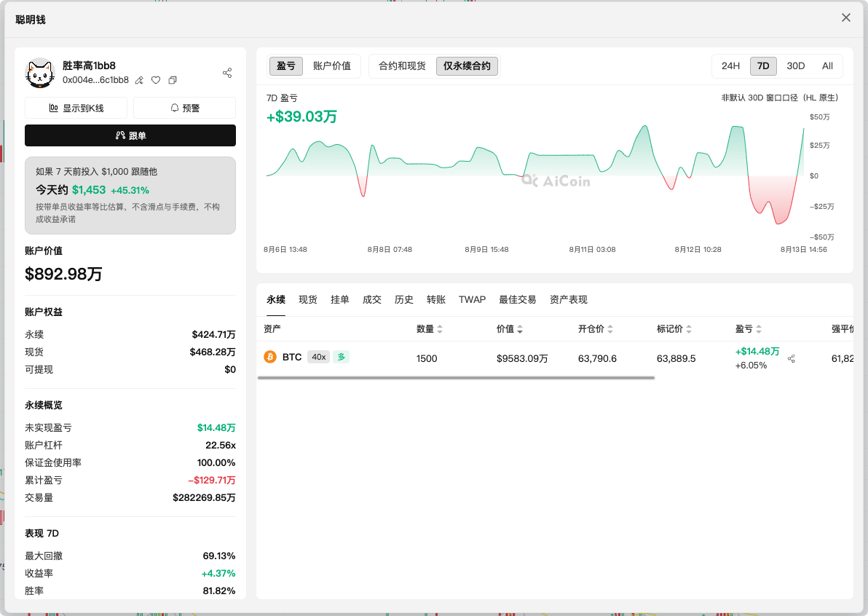Open the 现货 tab
Viewport: 868px width, 616px height.
308,299
